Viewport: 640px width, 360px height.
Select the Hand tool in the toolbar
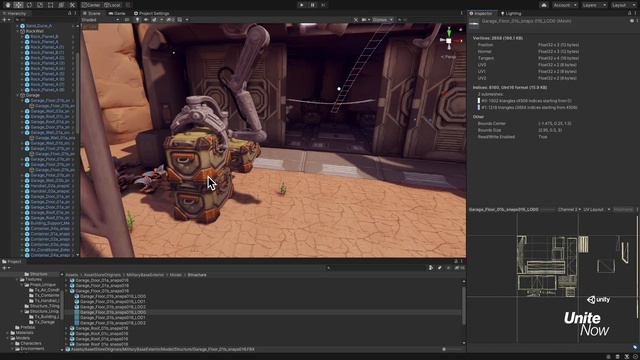[x=8, y=5]
